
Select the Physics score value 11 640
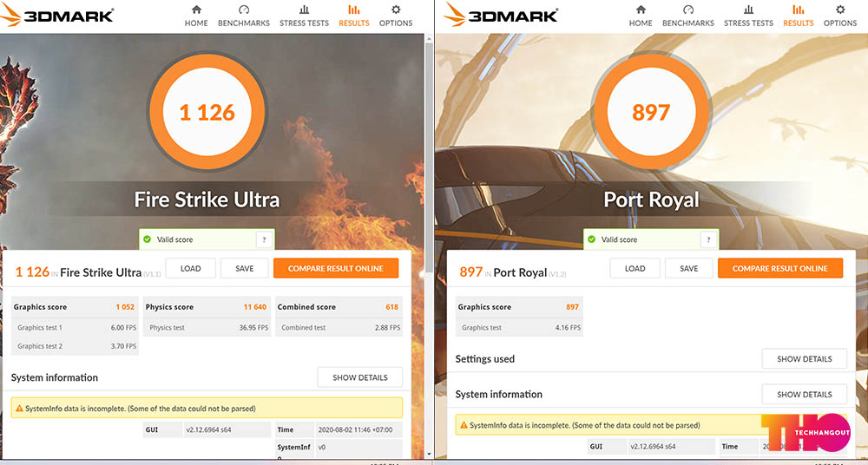click(x=255, y=307)
